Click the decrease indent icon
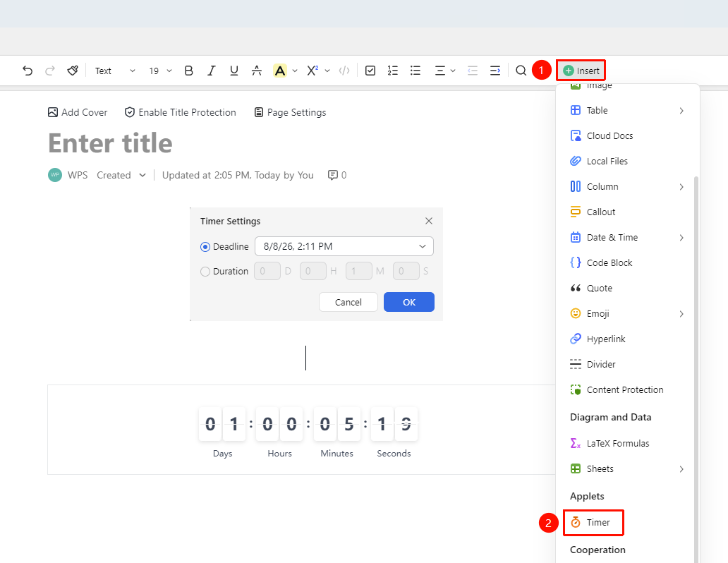728x563 pixels. point(473,71)
